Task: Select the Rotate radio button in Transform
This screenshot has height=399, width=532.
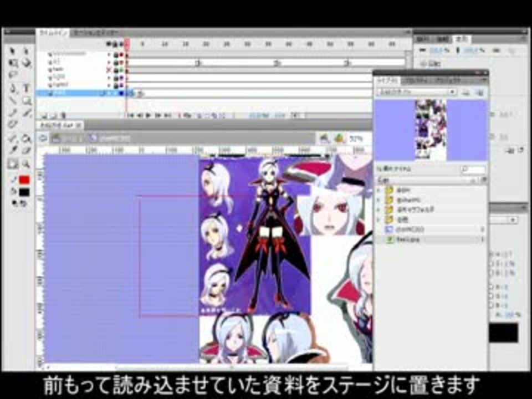Action: (423, 63)
